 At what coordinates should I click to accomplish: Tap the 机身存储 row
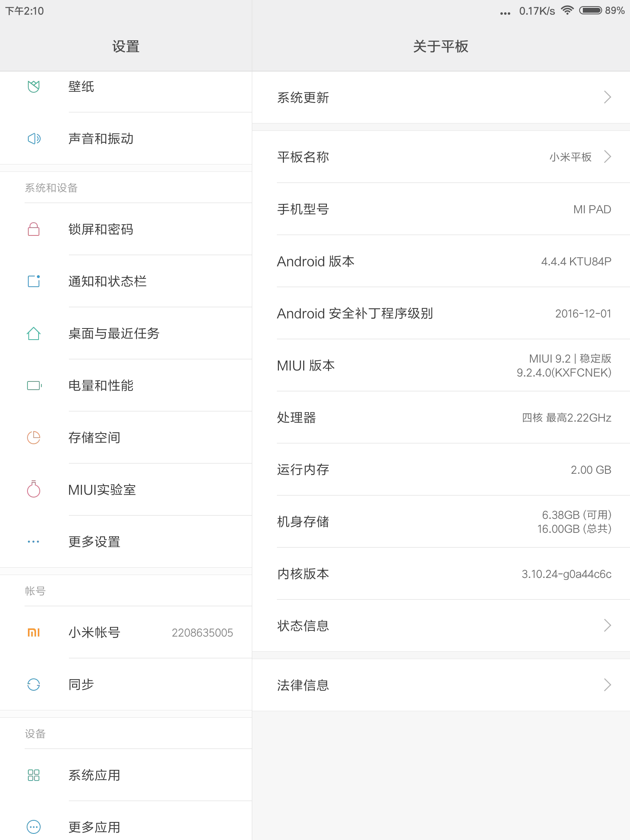pos(441,521)
